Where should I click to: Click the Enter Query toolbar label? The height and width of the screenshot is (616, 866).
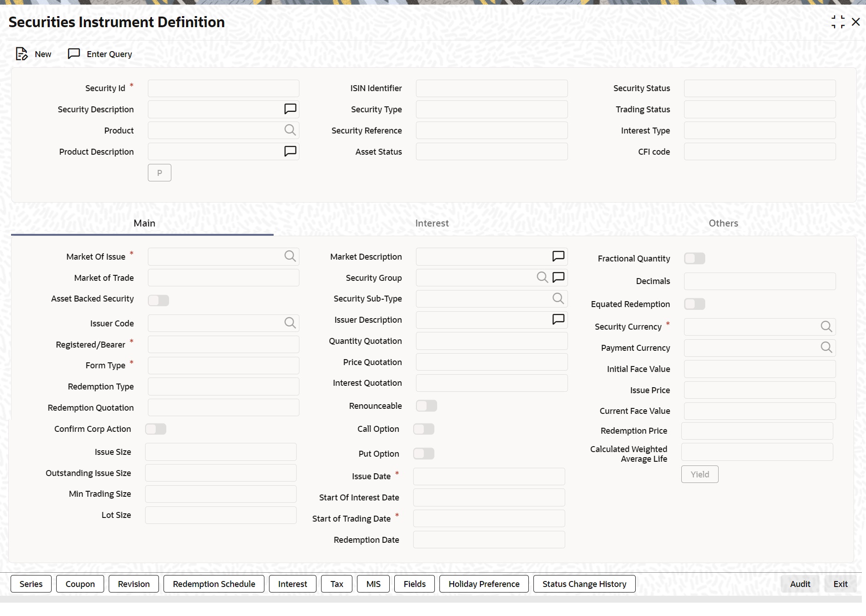coord(109,54)
